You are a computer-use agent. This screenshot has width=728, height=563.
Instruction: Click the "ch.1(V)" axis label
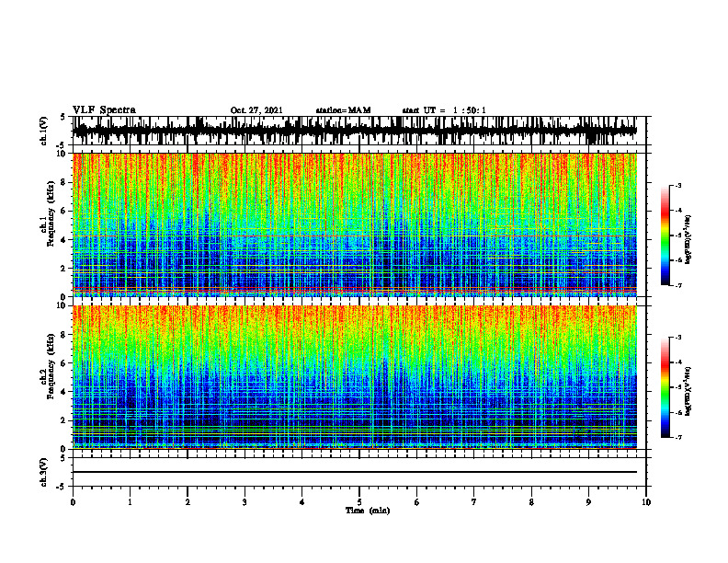[x=44, y=131]
